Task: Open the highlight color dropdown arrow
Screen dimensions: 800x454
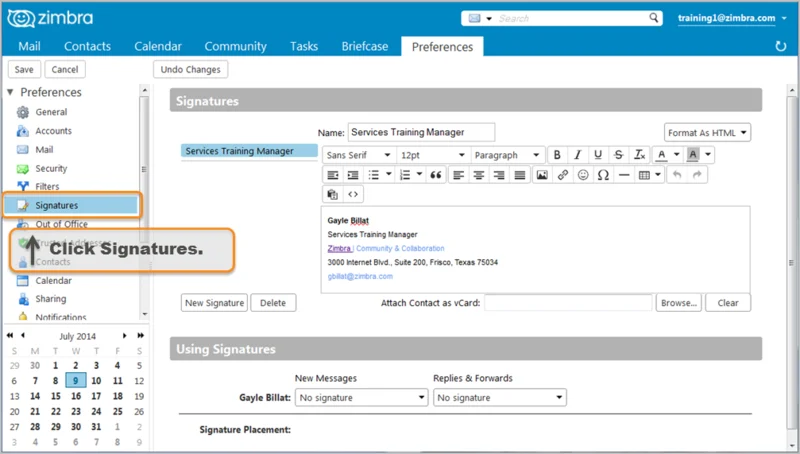Action: click(708, 155)
